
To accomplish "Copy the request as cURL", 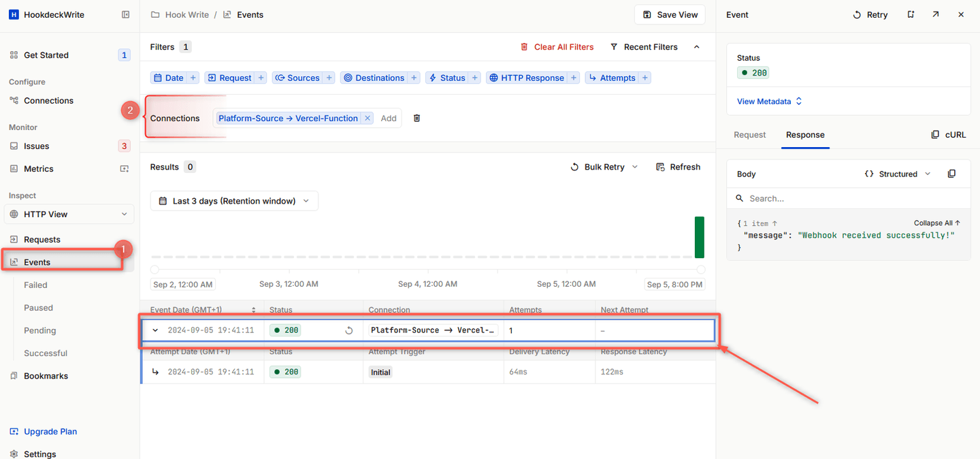I will point(948,134).
